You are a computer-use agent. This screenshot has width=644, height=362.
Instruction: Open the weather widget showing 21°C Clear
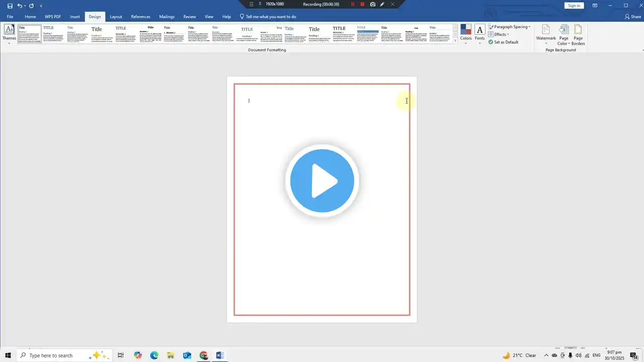(519, 355)
